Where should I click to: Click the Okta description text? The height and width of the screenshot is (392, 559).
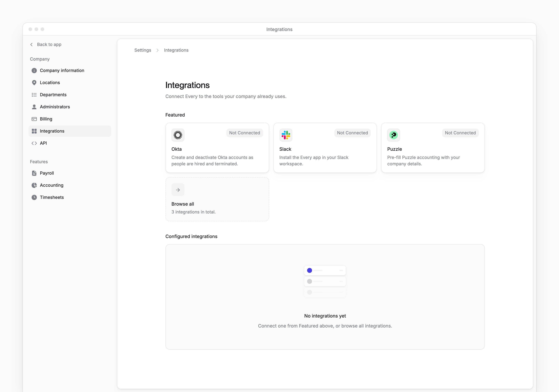[x=212, y=161]
